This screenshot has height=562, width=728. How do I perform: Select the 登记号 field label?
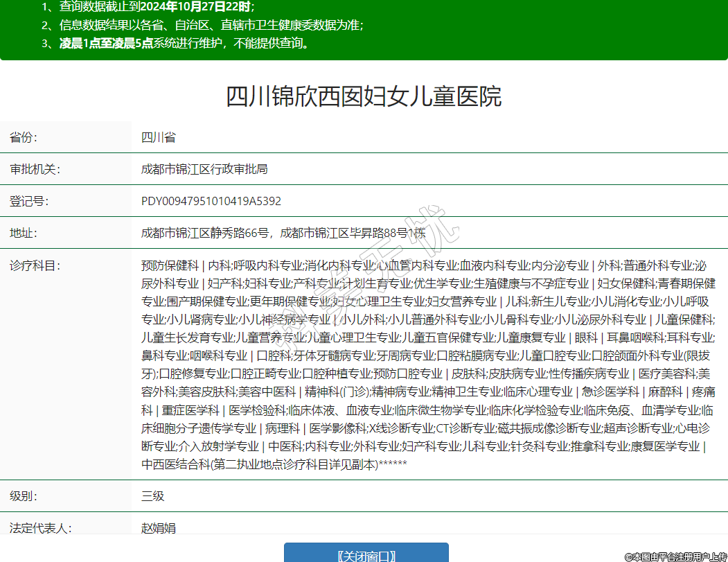[x=29, y=201]
